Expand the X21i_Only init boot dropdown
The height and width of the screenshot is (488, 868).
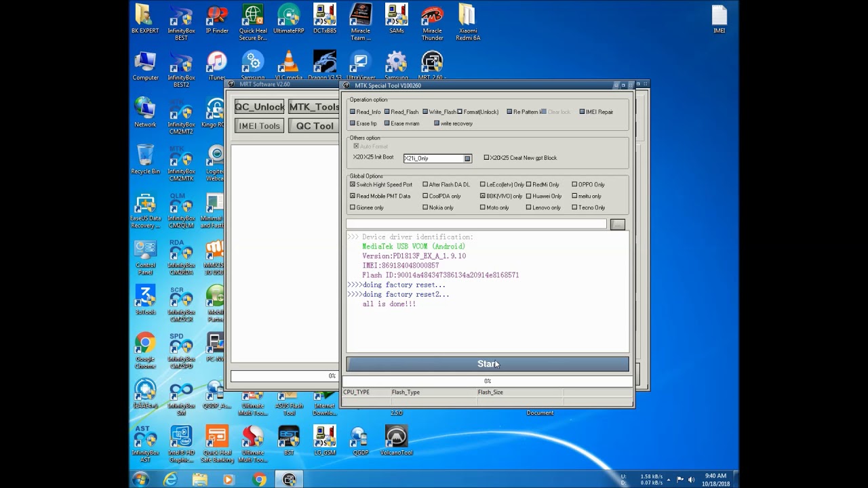point(467,159)
